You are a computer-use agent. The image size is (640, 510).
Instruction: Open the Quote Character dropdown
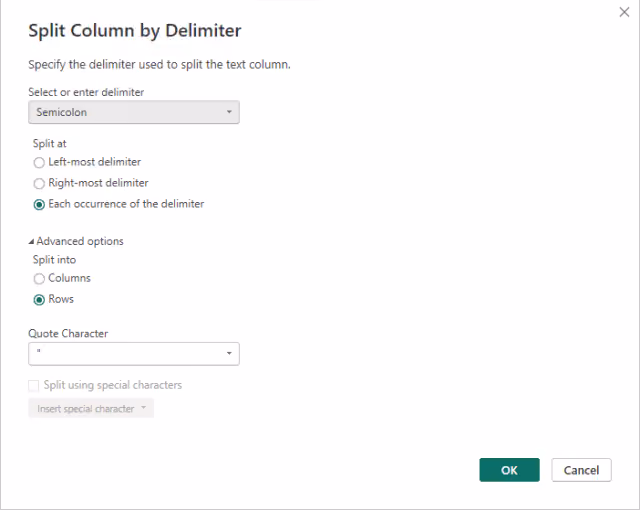[x=134, y=354]
